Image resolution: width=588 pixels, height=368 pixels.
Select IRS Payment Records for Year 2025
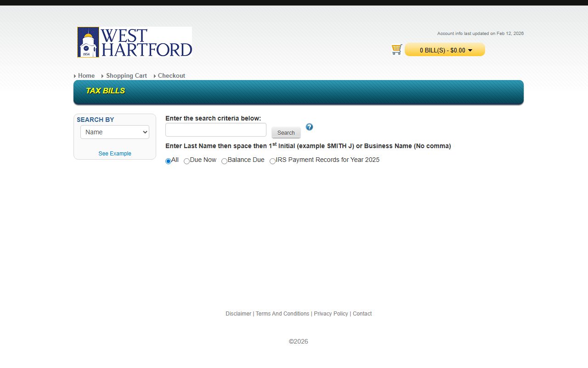click(272, 161)
